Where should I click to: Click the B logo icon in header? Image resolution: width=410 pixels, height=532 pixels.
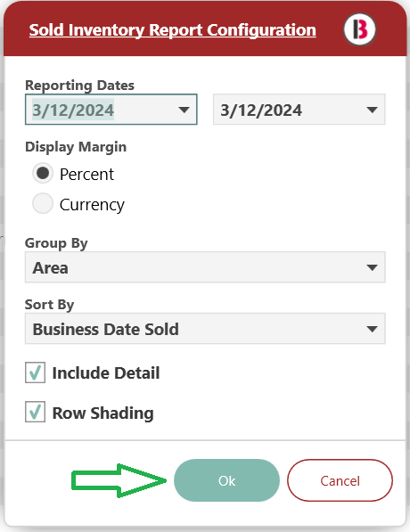tap(359, 29)
